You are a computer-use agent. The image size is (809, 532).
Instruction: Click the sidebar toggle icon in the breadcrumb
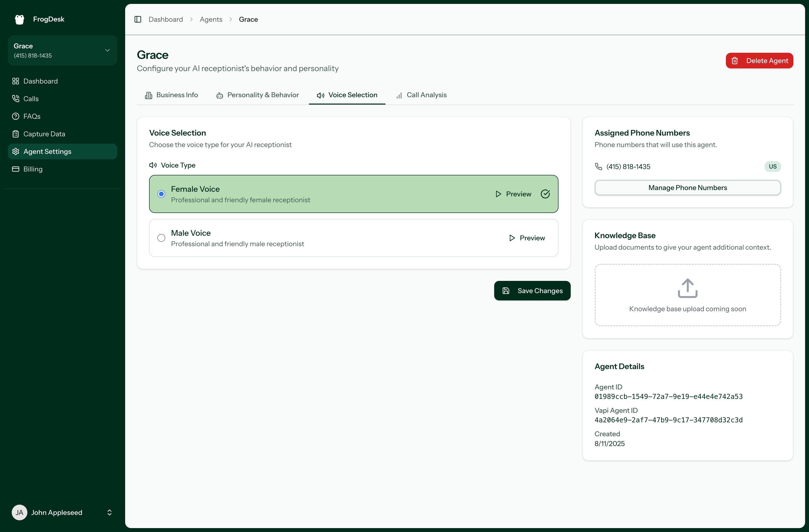coord(138,19)
